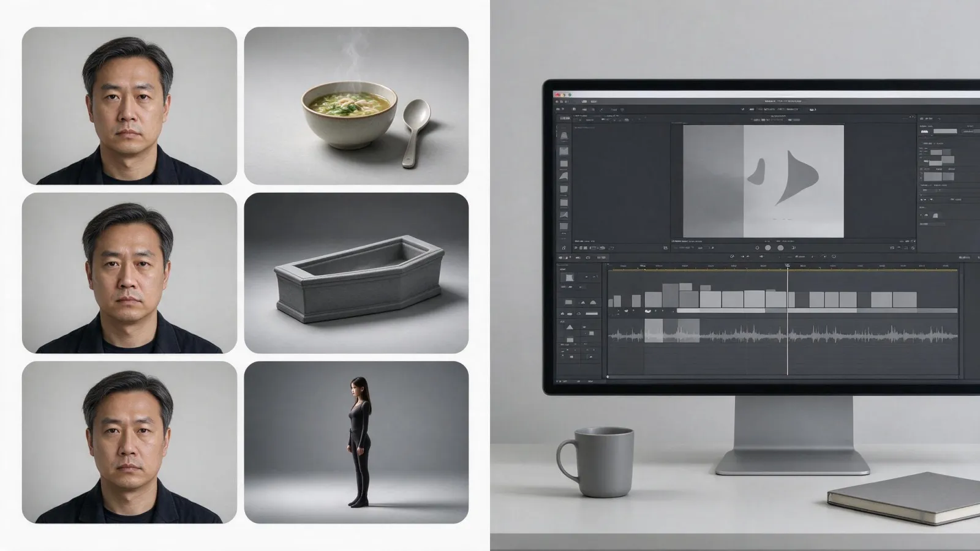Click the yellow work-area bar above the timeline
Viewport: 980px width, 551px height.
[782, 270]
